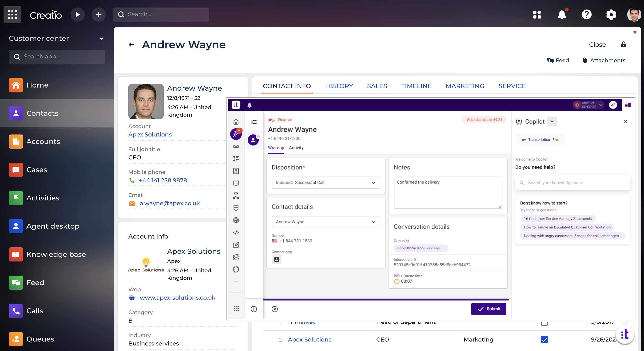Image resolution: width=644 pixels, height=351 pixels.
Task: Click the Submit button
Action: click(x=488, y=309)
